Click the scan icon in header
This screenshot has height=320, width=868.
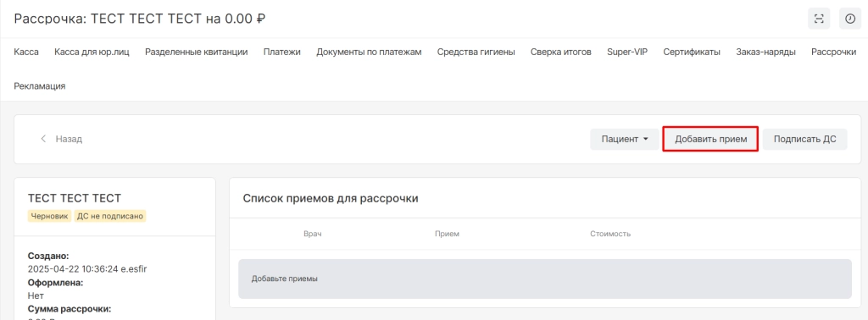(x=819, y=19)
